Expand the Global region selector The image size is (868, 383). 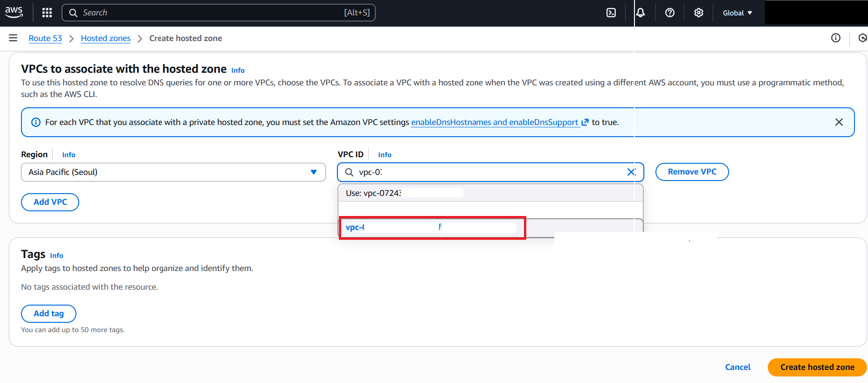click(x=737, y=13)
